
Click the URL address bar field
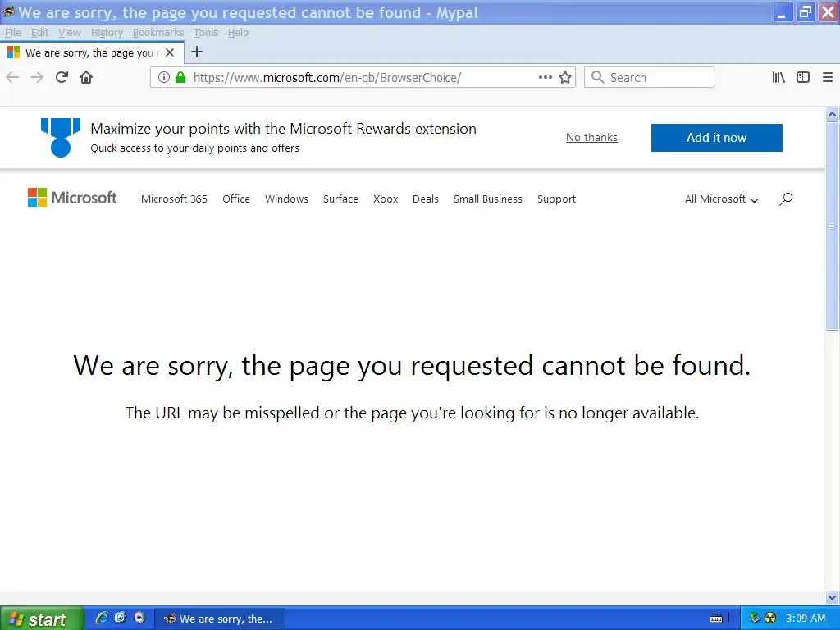pyautogui.click(x=363, y=78)
